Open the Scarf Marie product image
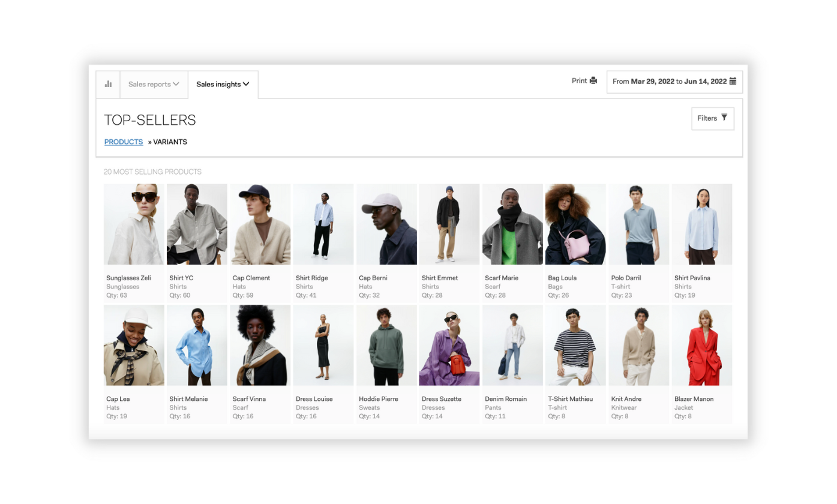The image size is (837, 504). [512, 224]
